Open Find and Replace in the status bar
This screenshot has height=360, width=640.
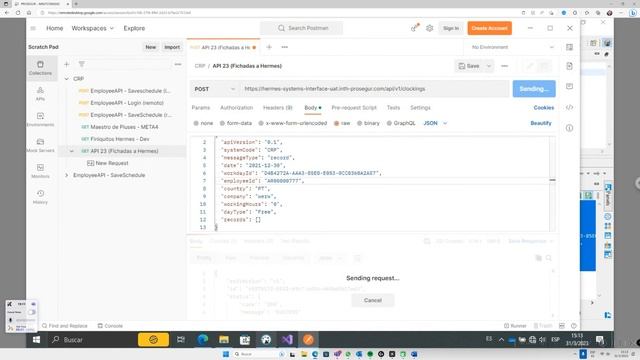(x=65, y=326)
